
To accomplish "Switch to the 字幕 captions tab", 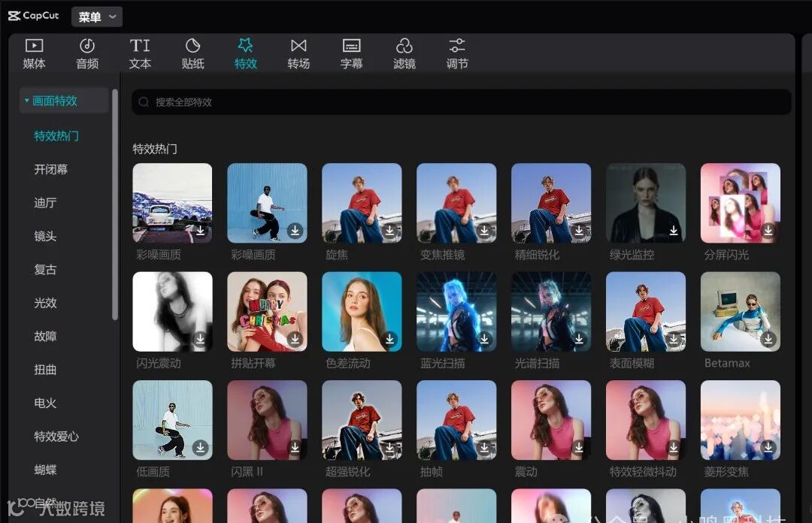I will [351, 54].
